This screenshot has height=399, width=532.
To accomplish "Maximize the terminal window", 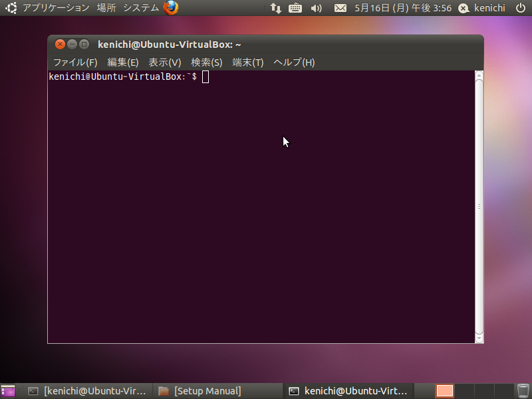I will (84, 44).
